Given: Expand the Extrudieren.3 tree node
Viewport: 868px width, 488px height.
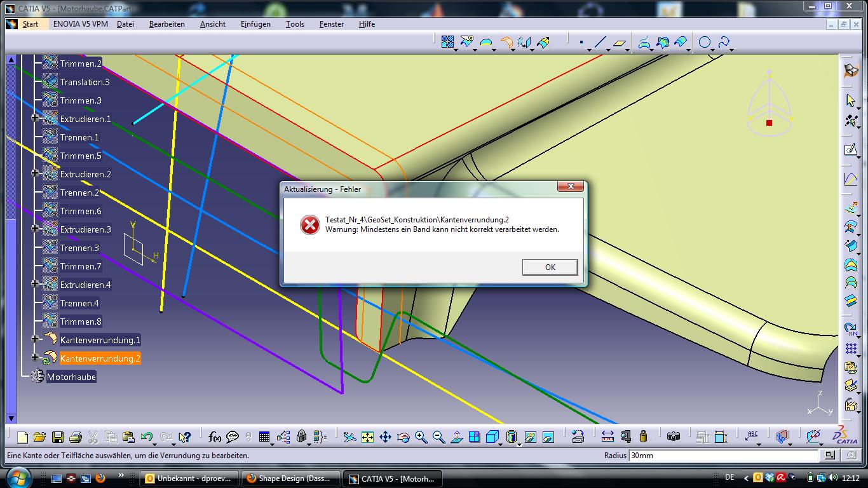Looking at the screenshot, I should (36, 229).
